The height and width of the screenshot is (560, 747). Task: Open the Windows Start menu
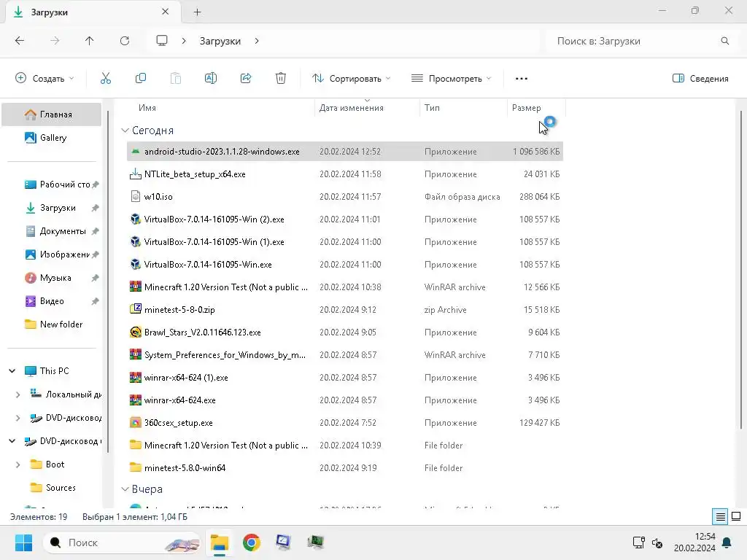coord(23,542)
